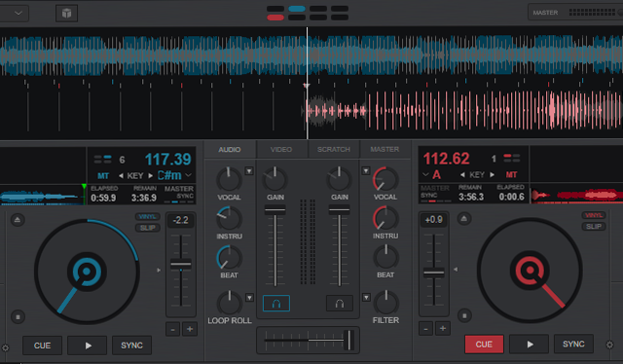Open the SCRATCH tab
This screenshot has height=364, width=623.
[x=334, y=150]
